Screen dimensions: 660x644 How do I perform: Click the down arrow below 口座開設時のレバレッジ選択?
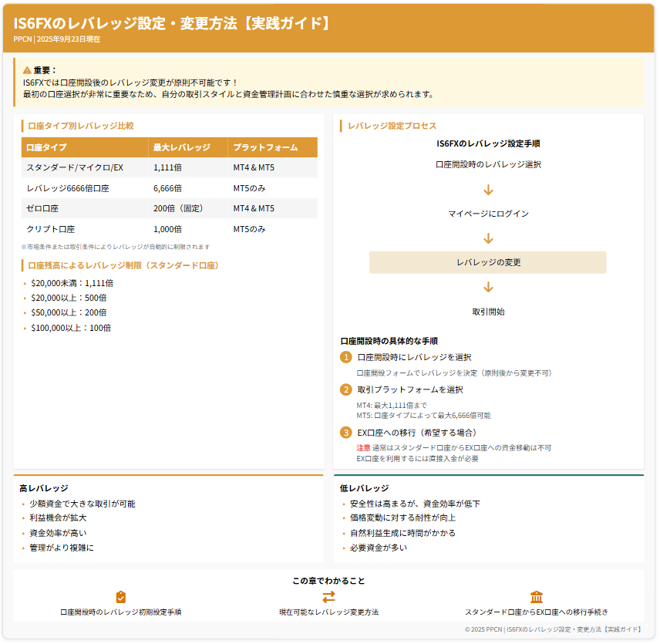[488, 190]
